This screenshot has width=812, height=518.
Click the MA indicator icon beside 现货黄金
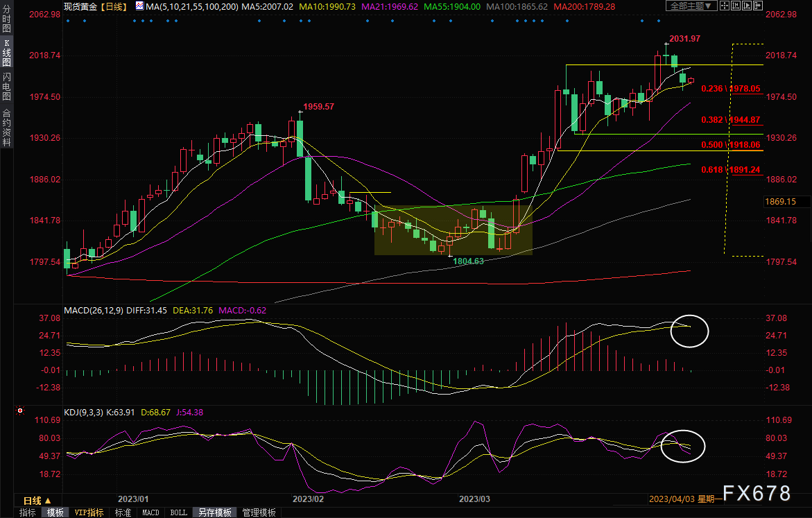tap(139, 6)
